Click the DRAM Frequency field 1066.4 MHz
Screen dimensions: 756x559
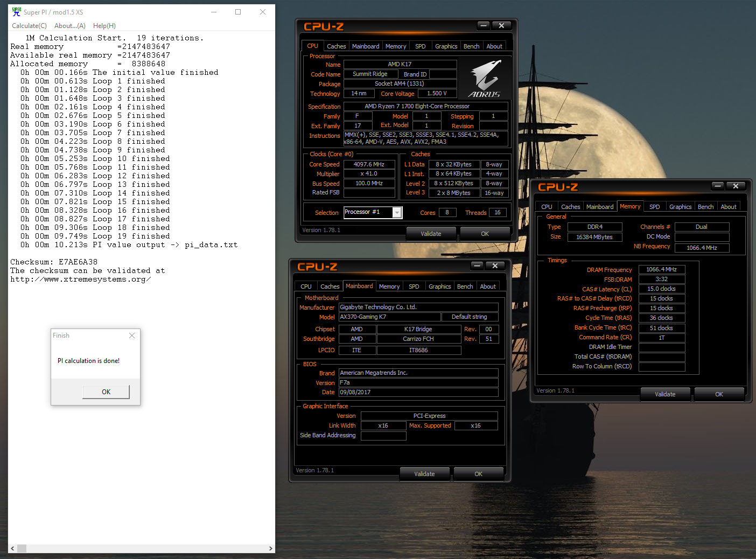(x=662, y=269)
